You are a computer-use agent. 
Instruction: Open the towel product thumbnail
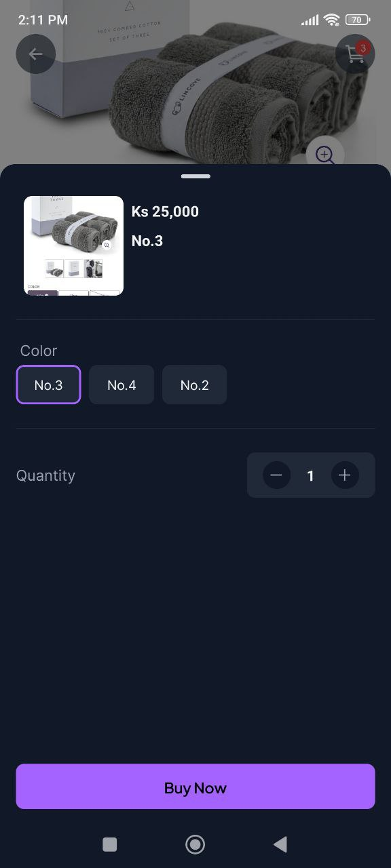(74, 245)
